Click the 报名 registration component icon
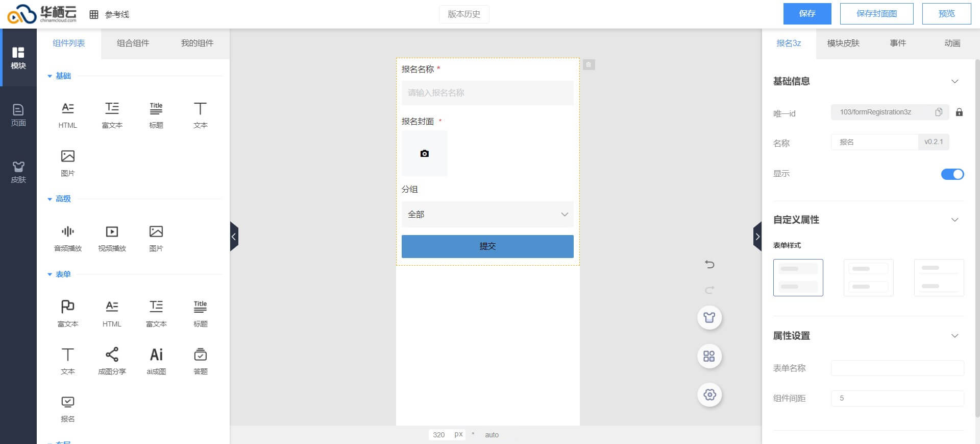 [67, 402]
